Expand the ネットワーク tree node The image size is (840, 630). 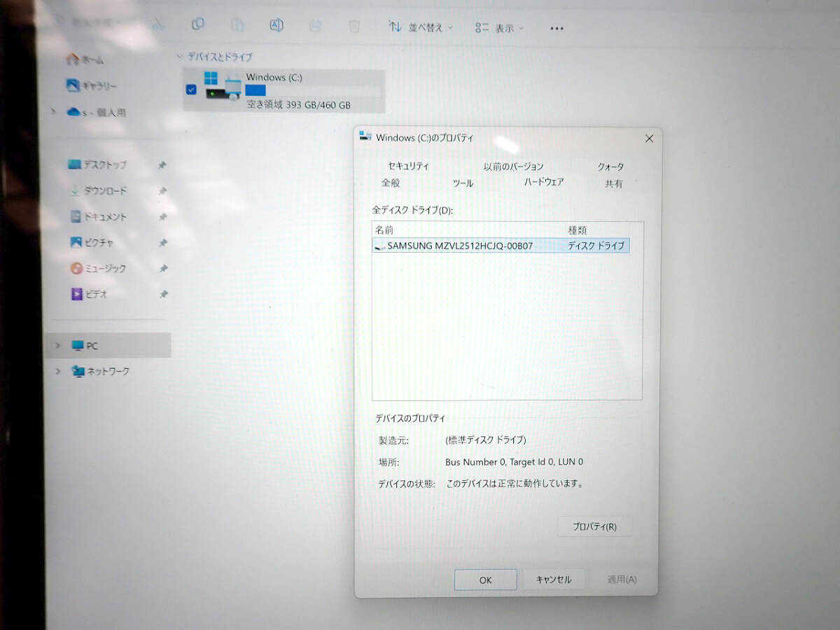tap(58, 372)
